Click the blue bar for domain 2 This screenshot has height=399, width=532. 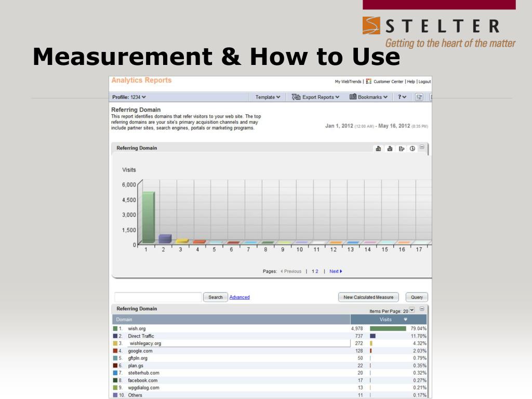tap(165, 238)
